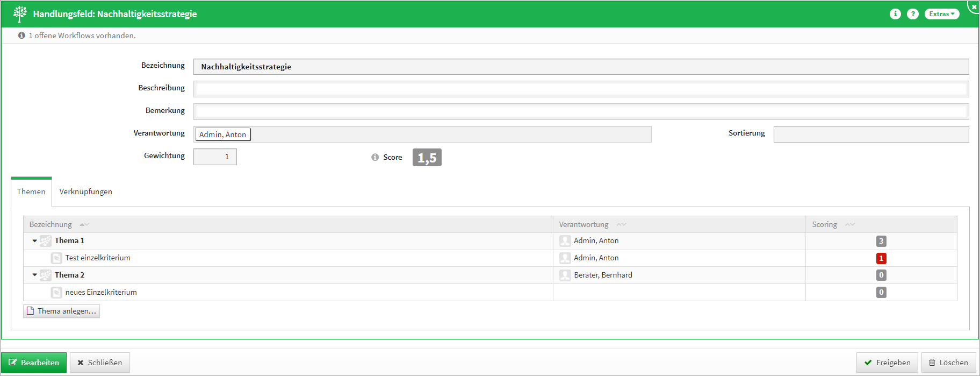Collapse the Thema 2 tree node

click(34, 275)
